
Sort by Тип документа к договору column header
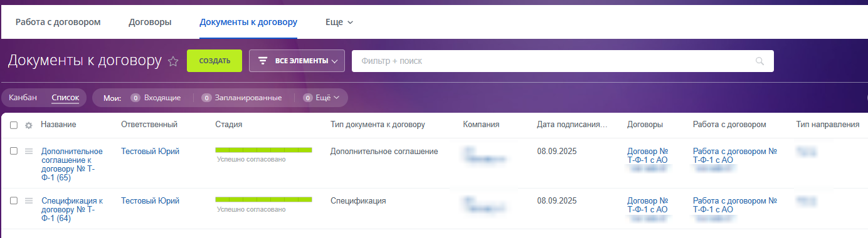[x=378, y=125]
